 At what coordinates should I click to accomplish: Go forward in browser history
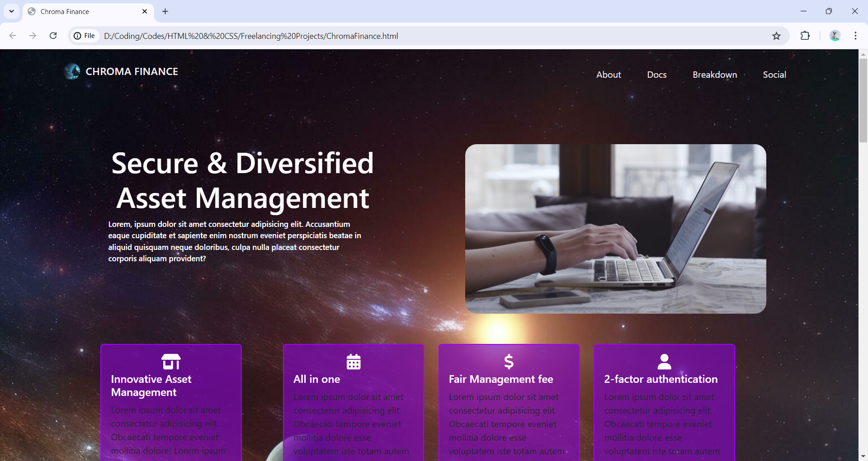pos(33,36)
